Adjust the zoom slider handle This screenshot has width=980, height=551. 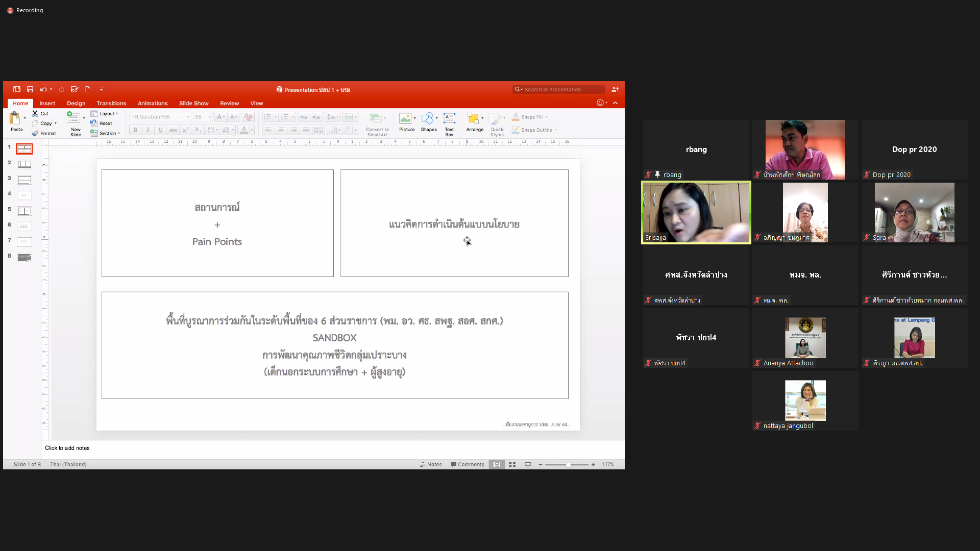pos(568,464)
